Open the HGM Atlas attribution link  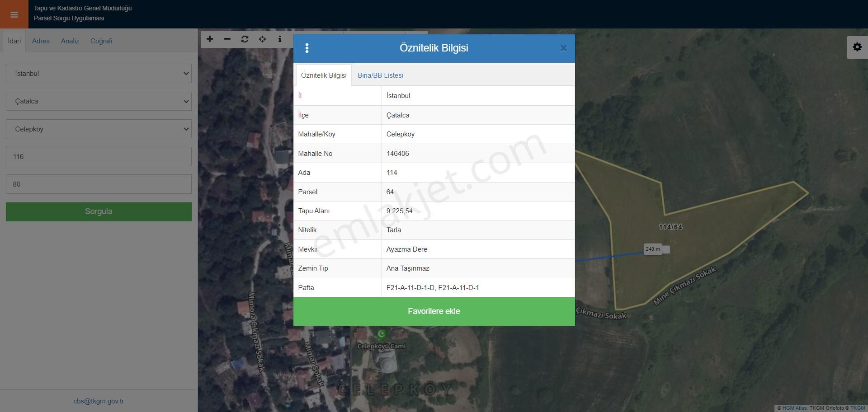pos(794,408)
